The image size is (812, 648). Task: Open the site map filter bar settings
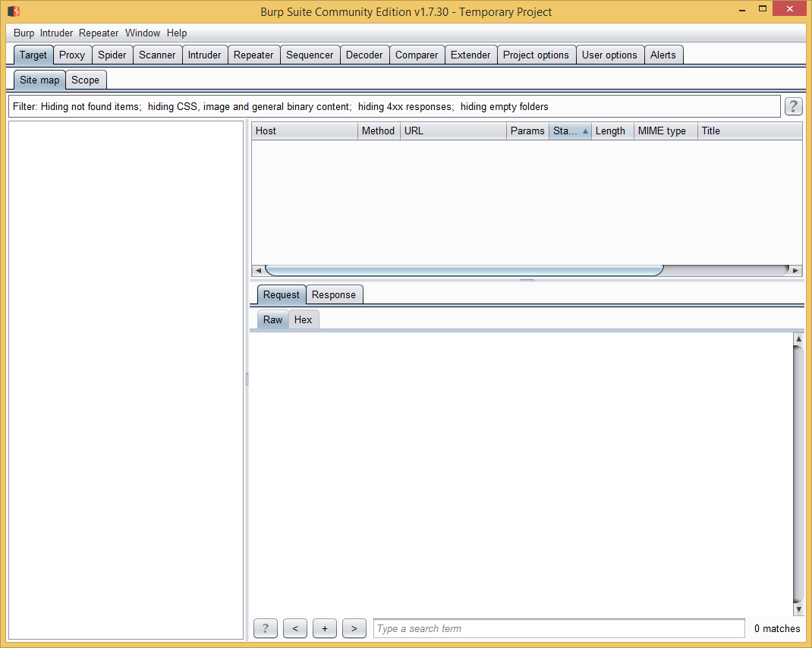tap(394, 106)
